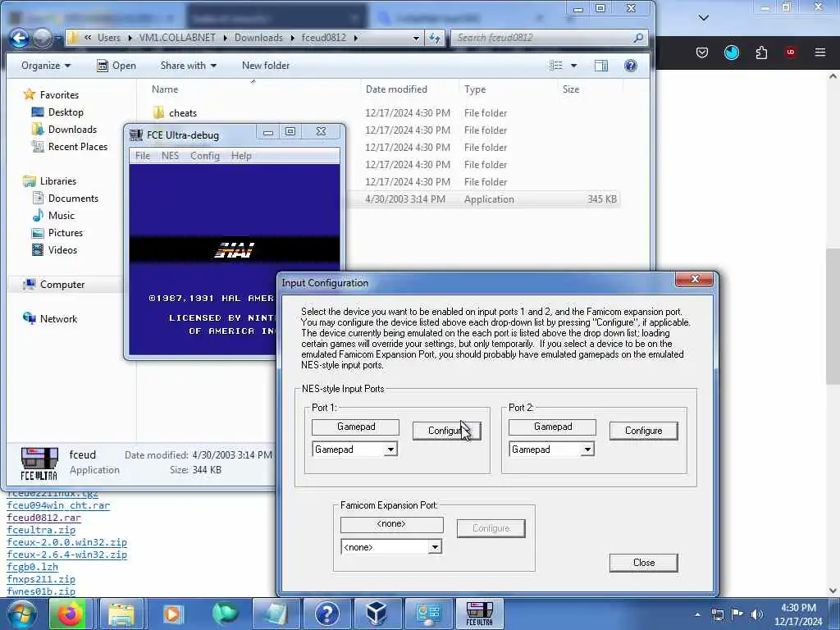Change view icon in Explorer toolbar

click(556, 66)
